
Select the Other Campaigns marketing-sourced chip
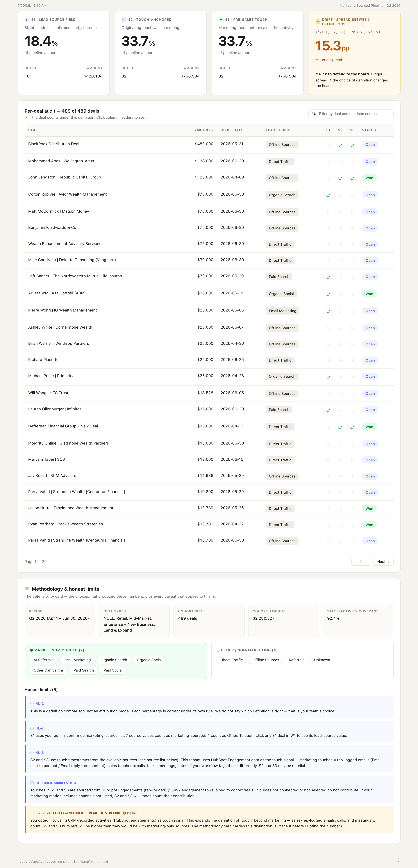(x=48, y=670)
